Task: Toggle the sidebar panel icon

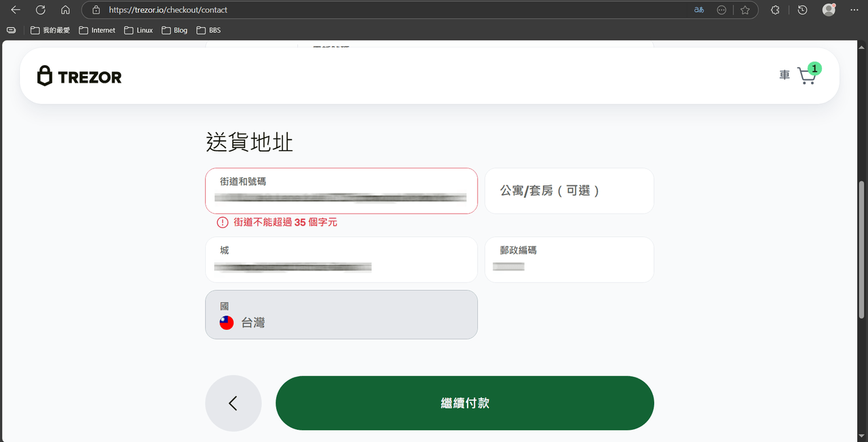Action: [x=11, y=30]
